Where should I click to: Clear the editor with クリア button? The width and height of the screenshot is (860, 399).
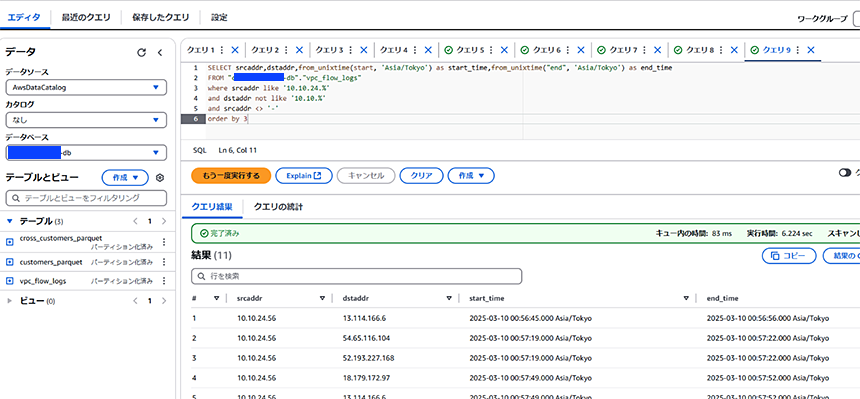(421, 176)
